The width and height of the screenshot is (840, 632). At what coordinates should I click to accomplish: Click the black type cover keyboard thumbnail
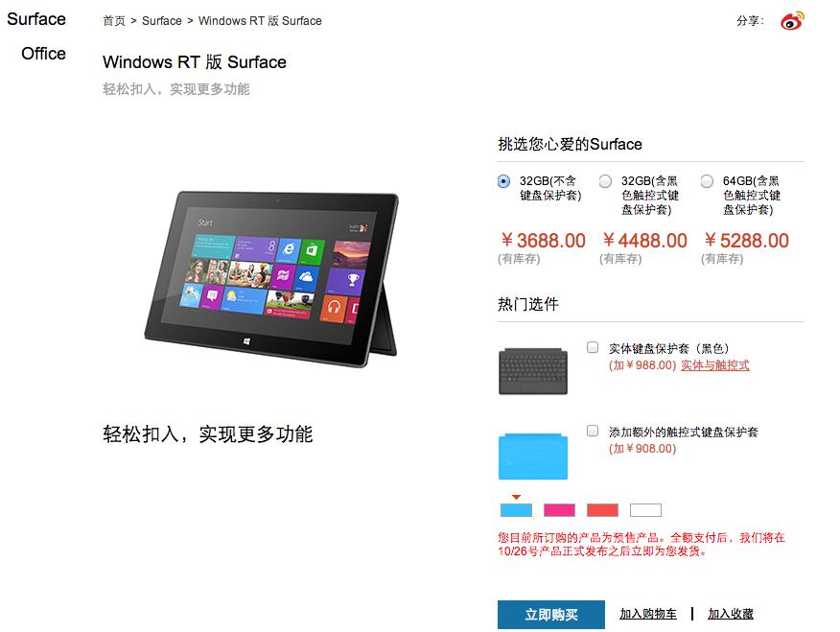coord(533,370)
